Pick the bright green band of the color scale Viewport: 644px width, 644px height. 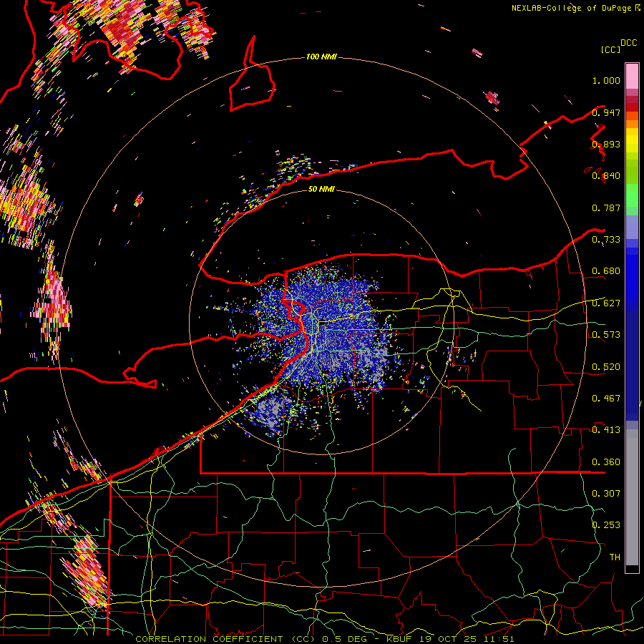coord(632,195)
